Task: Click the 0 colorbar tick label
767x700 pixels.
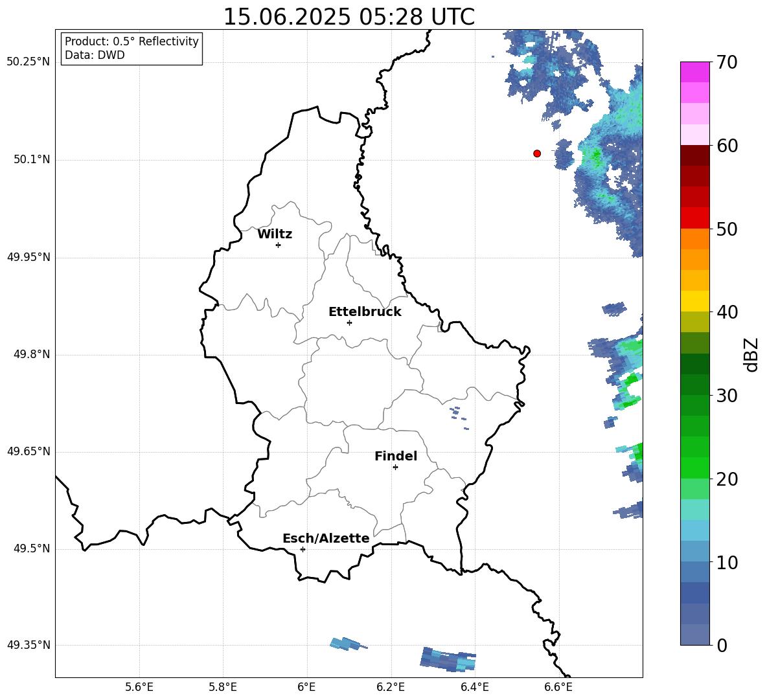Action: click(x=722, y=645)
